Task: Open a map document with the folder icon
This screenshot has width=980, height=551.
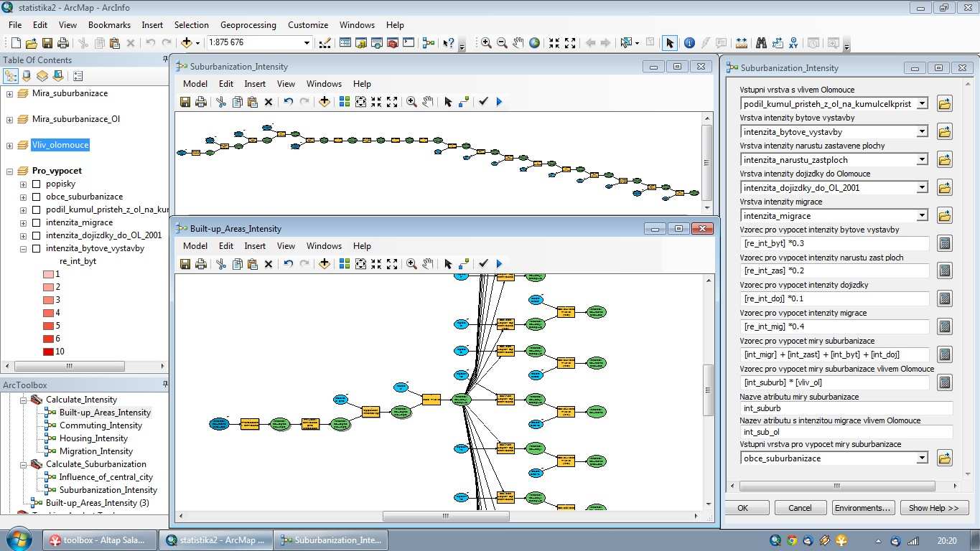Action: tap(31, 43)
